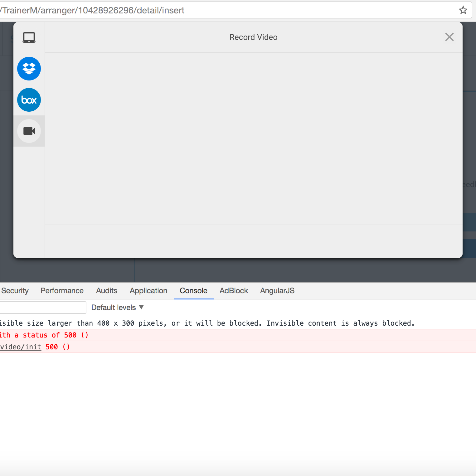Select the Console tab
Viewport: 476px width, 476px height.
pos(193,291)
